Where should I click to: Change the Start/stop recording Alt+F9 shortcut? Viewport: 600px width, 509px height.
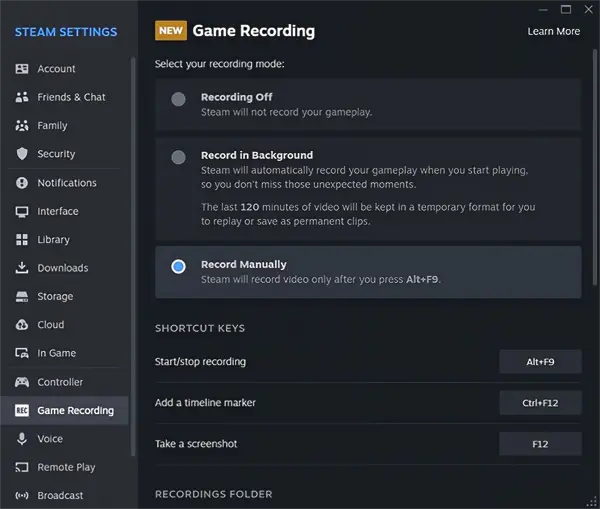540,362
